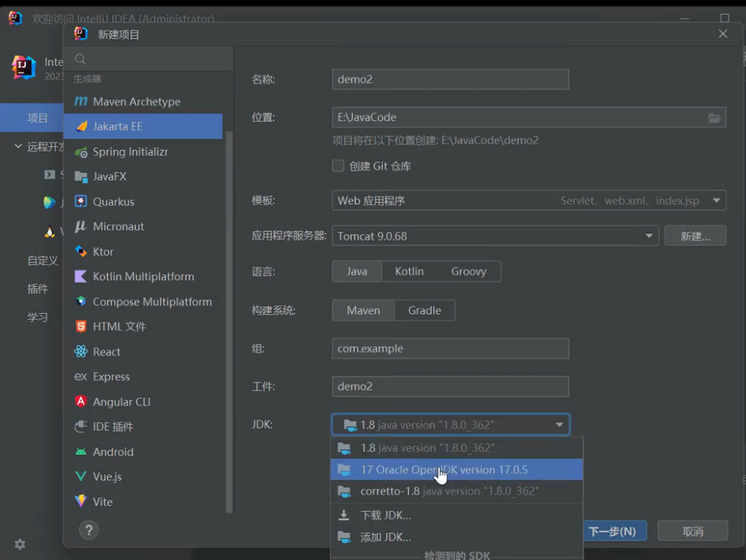Collapse the JDK dropdown arrow
The image size is (746, 560).
[560, 425]
